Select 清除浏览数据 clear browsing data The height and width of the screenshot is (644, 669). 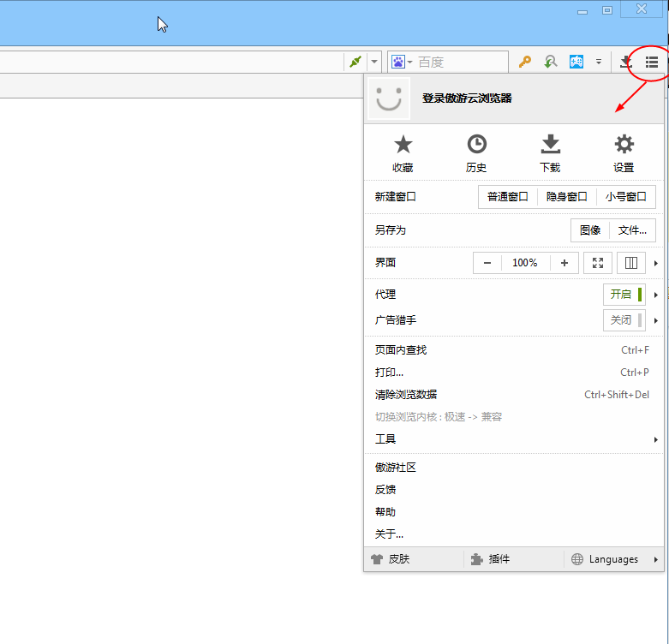click(514, 395)
